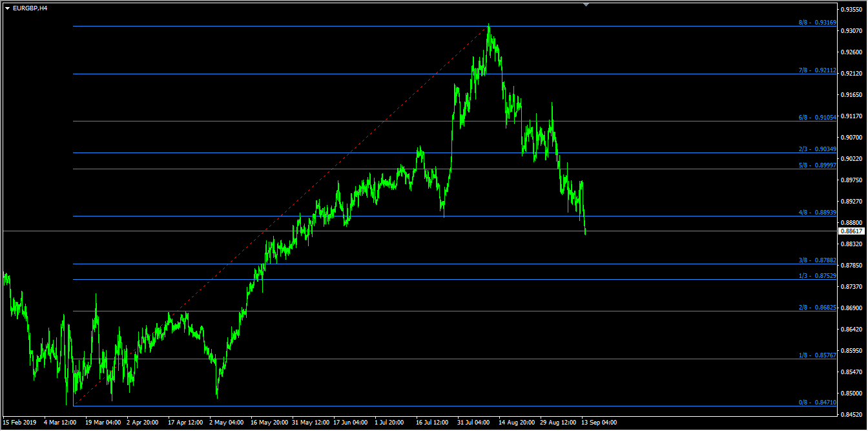This screenshot has width=868, height=431.
Task: Select the 1/8 - 0.85767 level label
Action: pyautogui.click(x=818, y=355)
